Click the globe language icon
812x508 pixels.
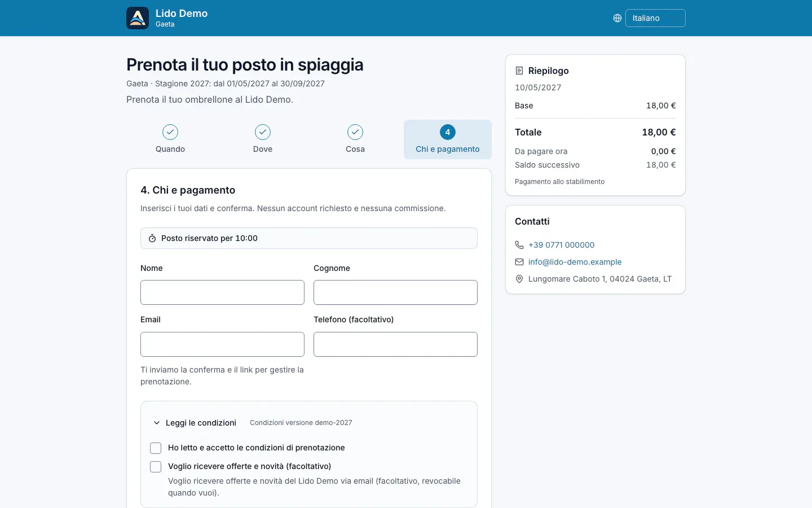tap(617, 18)
